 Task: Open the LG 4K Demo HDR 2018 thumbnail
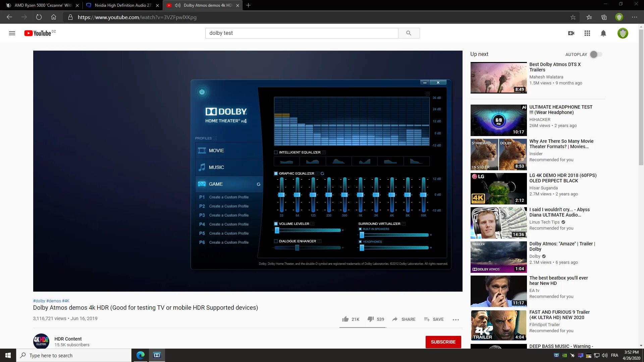tap(498, 188)
